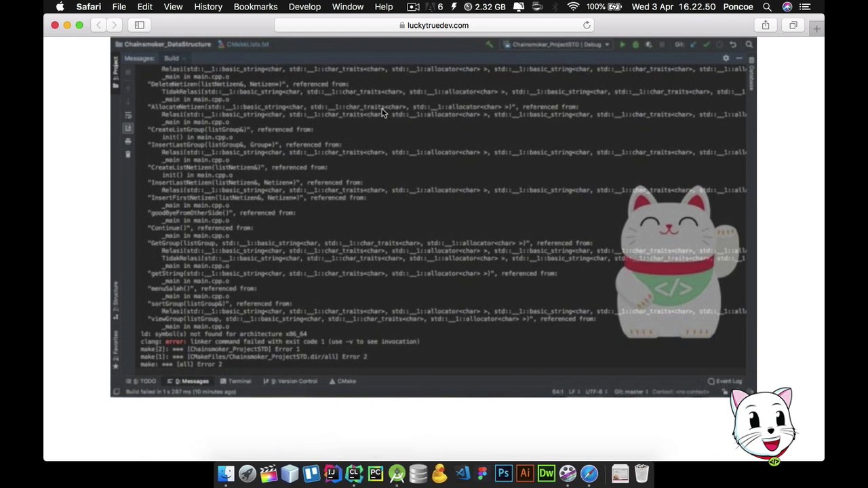Open a new Safari tab with plus
The image size is (868, 488).
pyautogui.click(x=816, y=28)
